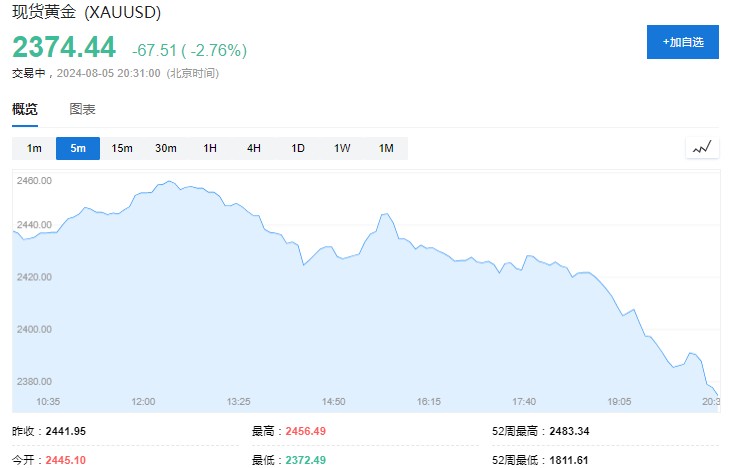Open the chart style line icon
730x468 pixels.
(702, 148)
